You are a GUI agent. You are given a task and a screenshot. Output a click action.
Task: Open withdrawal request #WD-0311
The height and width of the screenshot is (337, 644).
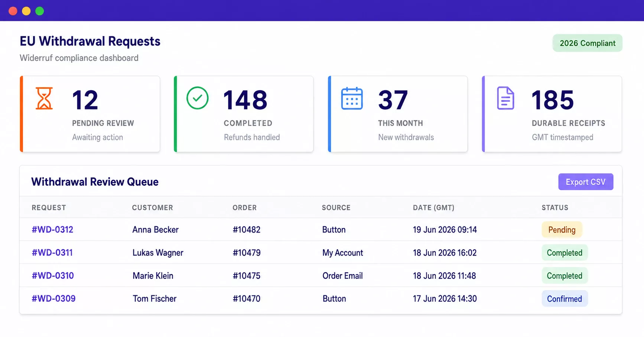pyautogui.click(x=52, y=253)
